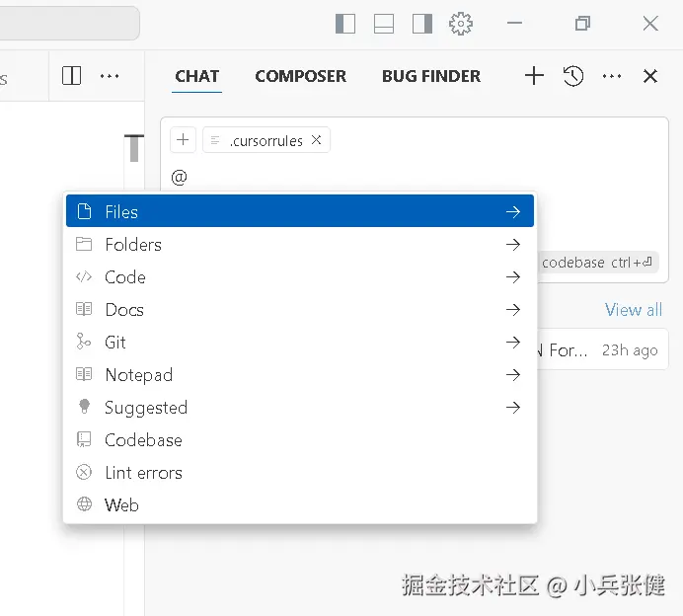Click the codebase ctrl+enter button
Image resolution: width=683 pixels, height=616 pixels.
(x=597, y=263)
